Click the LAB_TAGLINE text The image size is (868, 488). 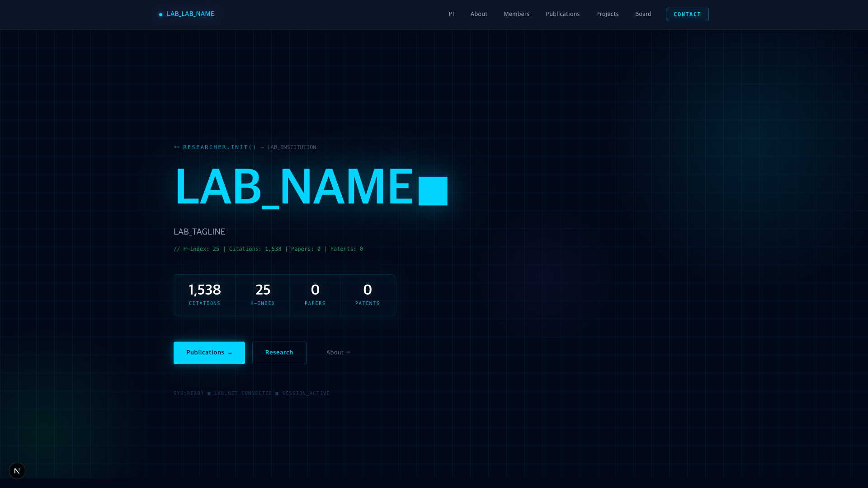coord(199,232)
